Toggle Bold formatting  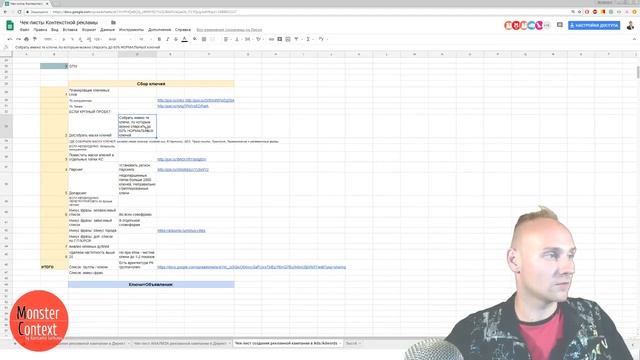(x=159, y=39)
